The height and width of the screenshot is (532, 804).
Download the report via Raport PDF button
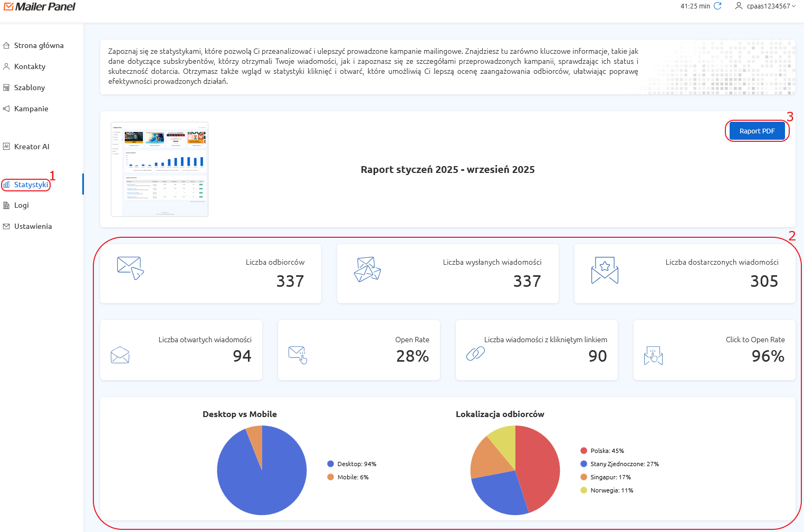tap(757, 131)
